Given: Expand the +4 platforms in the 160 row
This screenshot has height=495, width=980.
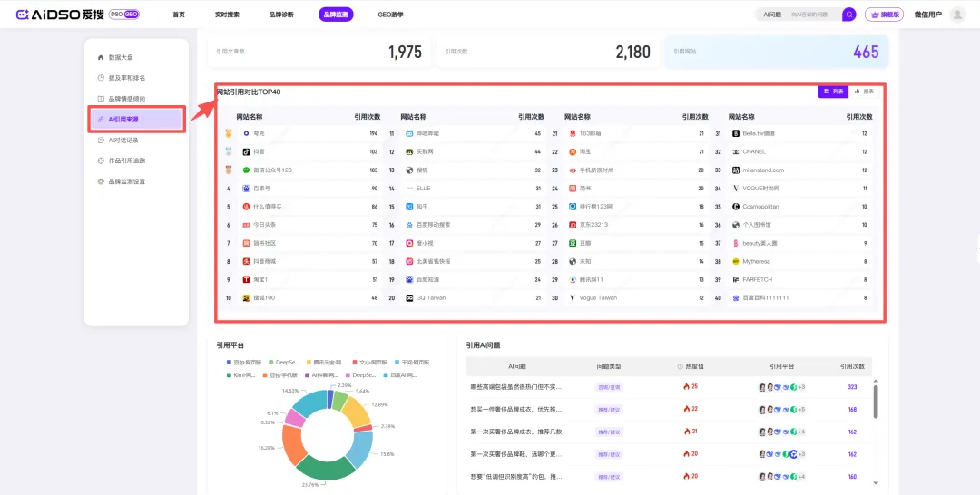Looking at the screenshot, I should [802, 477].
